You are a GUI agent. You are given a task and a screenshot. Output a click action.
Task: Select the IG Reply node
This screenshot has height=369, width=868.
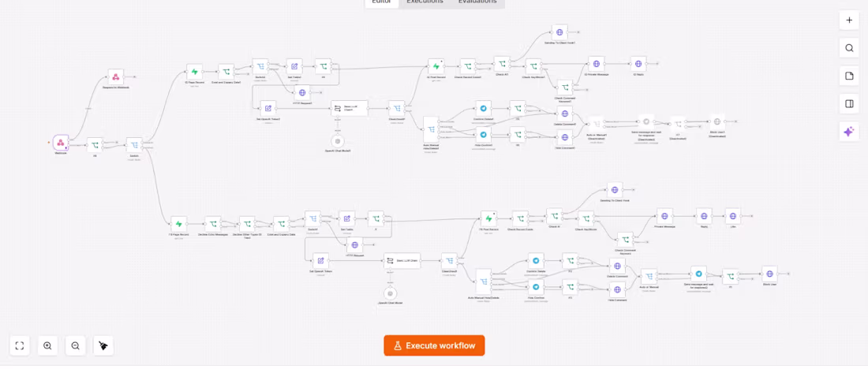click(638, 64)
